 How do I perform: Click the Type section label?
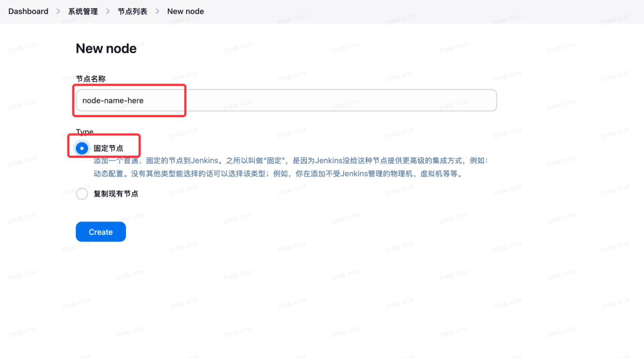tap(85, 132)
